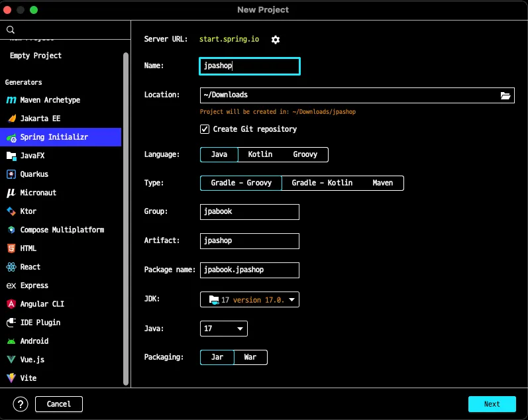528x420 pixels.
Task: Select Micronaut generator label
Action: [38, 193]
